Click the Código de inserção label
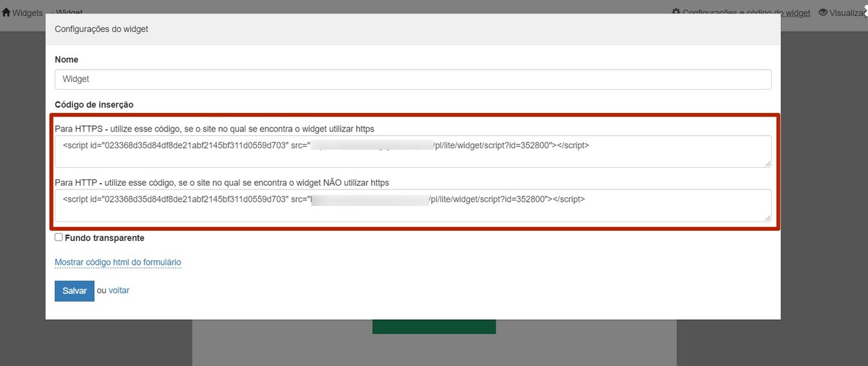 (x=94, y=105)
